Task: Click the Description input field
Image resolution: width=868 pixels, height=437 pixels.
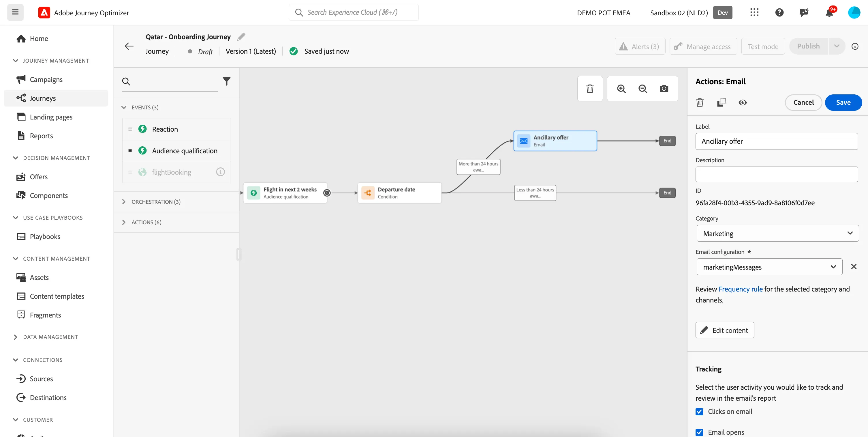Action: (x=776, y=174)
